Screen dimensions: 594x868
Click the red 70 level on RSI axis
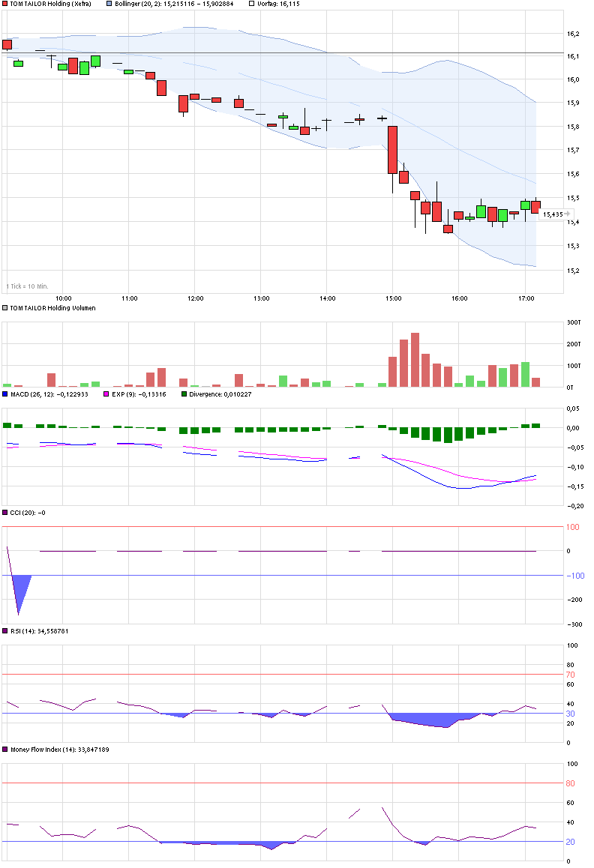570,675
